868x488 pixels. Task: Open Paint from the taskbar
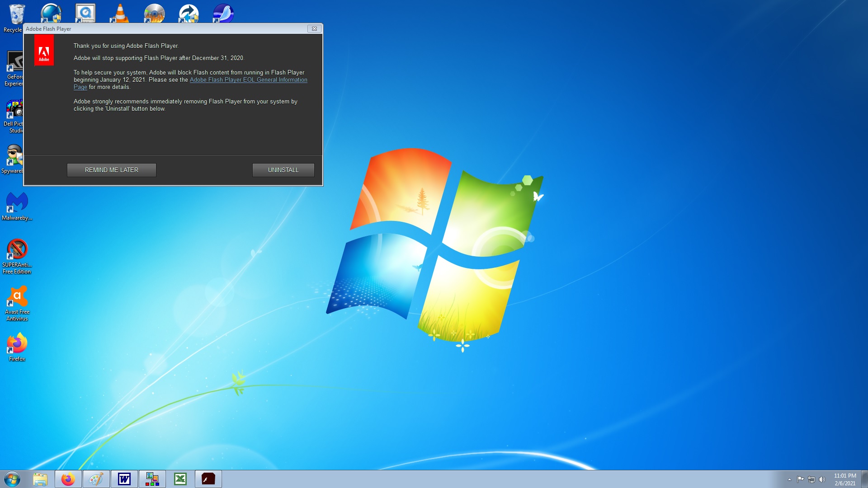[x=96, y=479]
